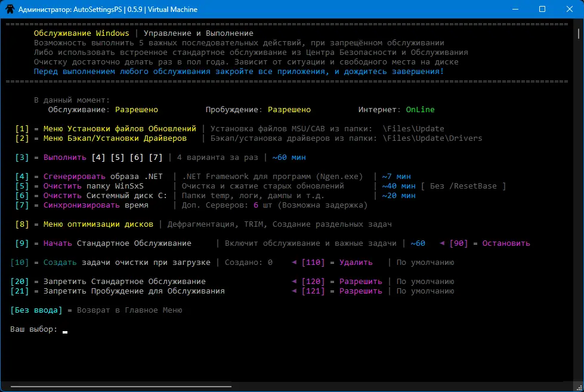Click '.NET Framework для программ (Ngen.exe)'

point(272,176)
